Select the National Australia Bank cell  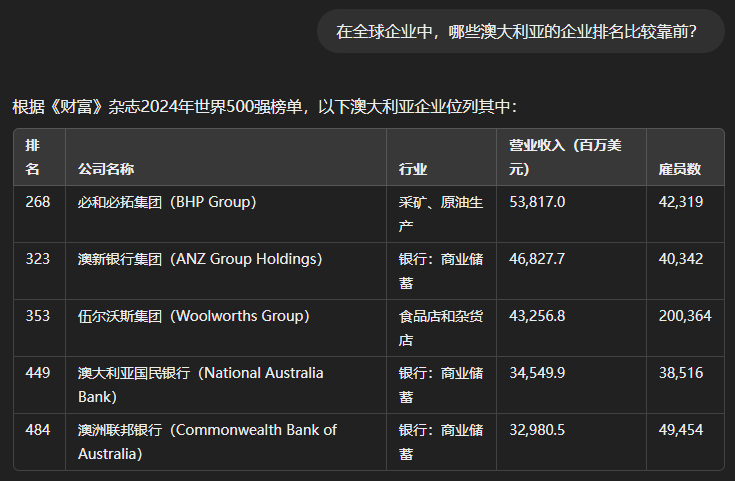click(201, 385)
